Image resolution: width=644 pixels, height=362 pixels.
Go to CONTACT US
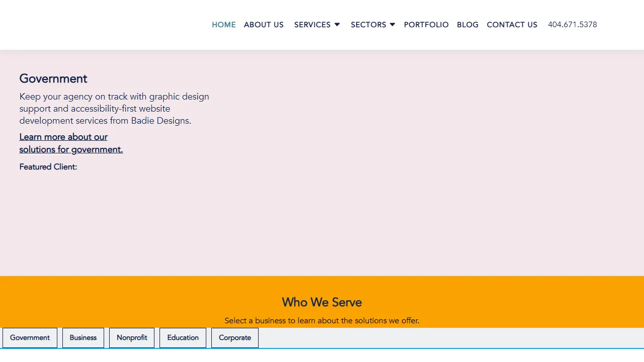[512, 25]
